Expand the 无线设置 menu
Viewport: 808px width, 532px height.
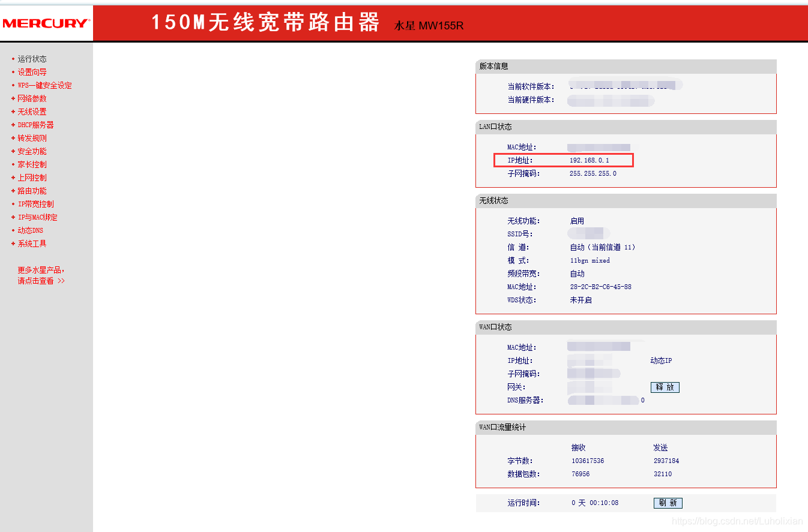(32, 112)
